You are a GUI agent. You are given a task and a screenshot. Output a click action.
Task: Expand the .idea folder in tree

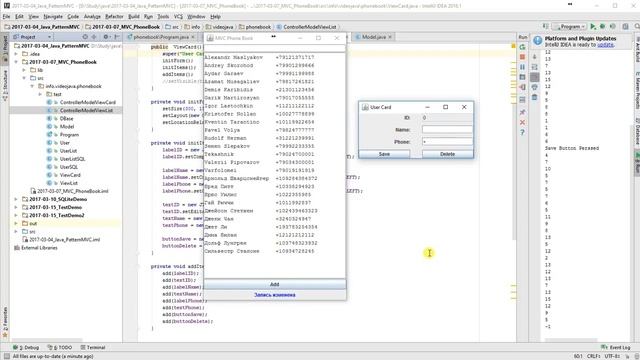click(16, 53)
